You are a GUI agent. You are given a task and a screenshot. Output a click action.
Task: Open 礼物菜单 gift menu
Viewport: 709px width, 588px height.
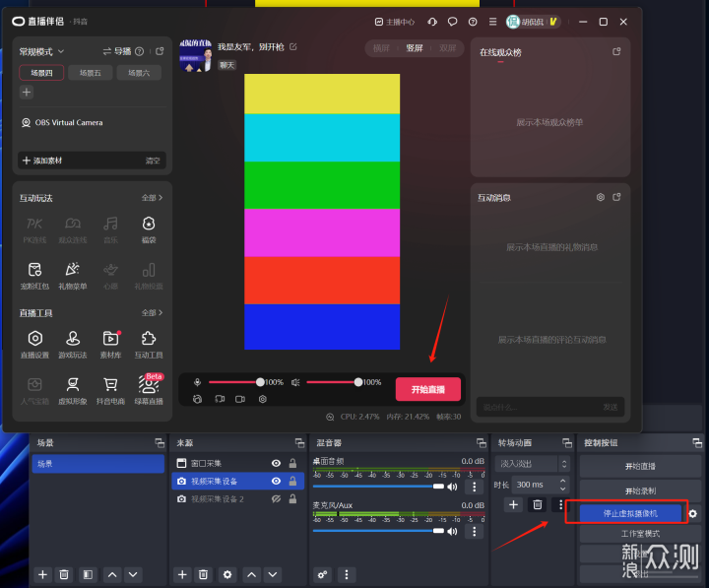(x=73, y=274)
